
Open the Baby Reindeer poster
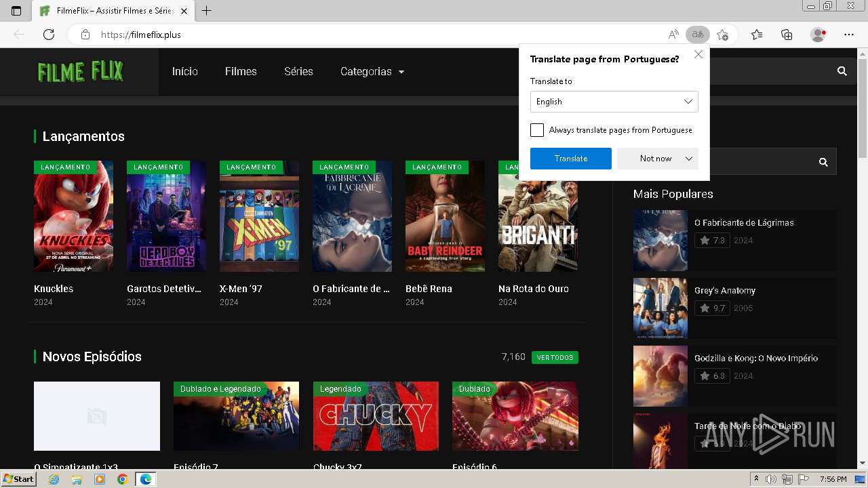pos(445,216)
